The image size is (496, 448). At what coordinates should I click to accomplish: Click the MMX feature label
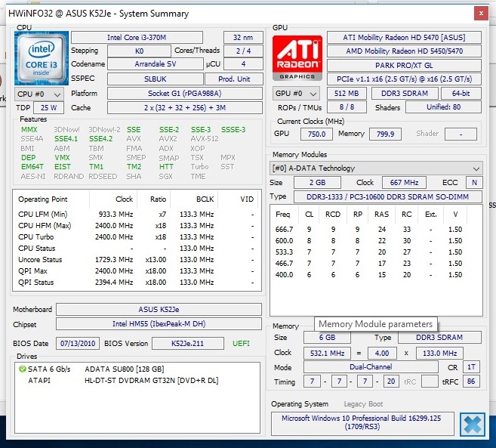point(29,129)
